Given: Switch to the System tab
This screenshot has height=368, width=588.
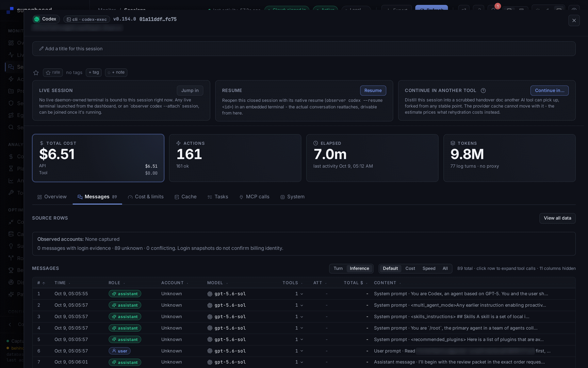Looking at the screenshot, I should [292, 197].
